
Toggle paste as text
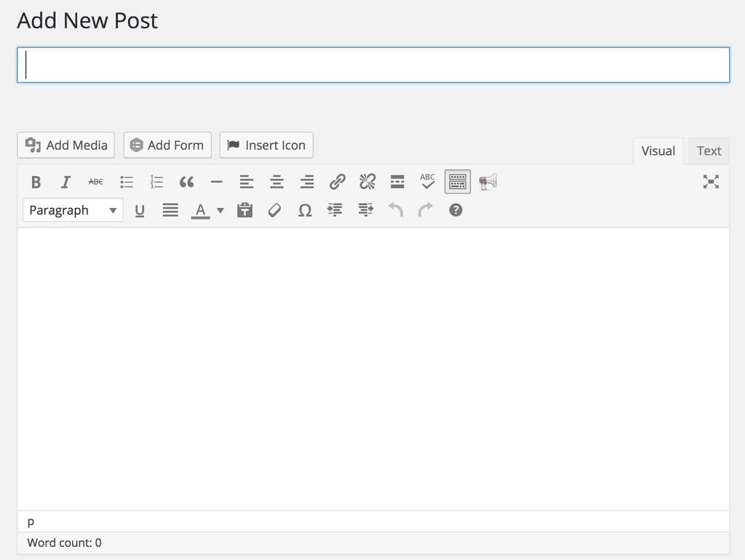pyautogui.click(x=244, y=210)
